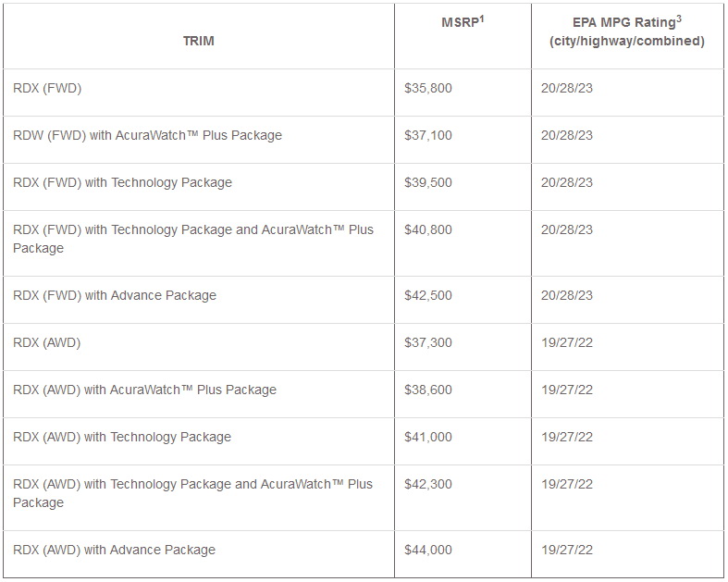728x582 pixels.
Task: Click the $40,800 MSRP cell
Action: click(428, 229)
